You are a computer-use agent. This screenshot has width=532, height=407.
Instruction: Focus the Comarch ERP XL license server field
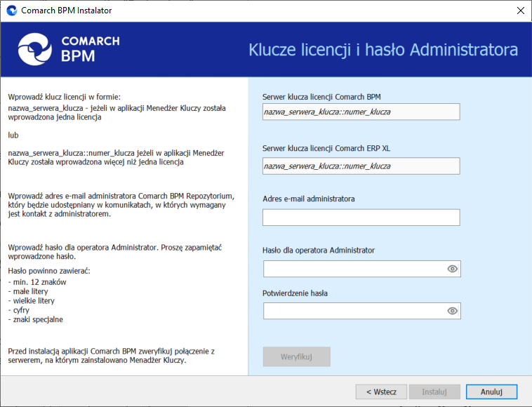[361, 166]
